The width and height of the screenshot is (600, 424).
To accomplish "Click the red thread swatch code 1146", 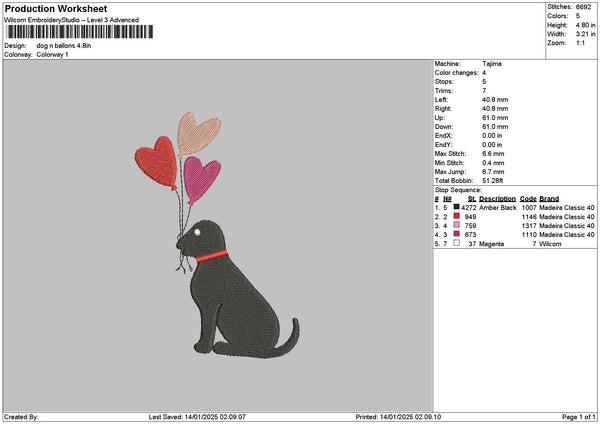I will pyautogui.click(x=456, y=216).
